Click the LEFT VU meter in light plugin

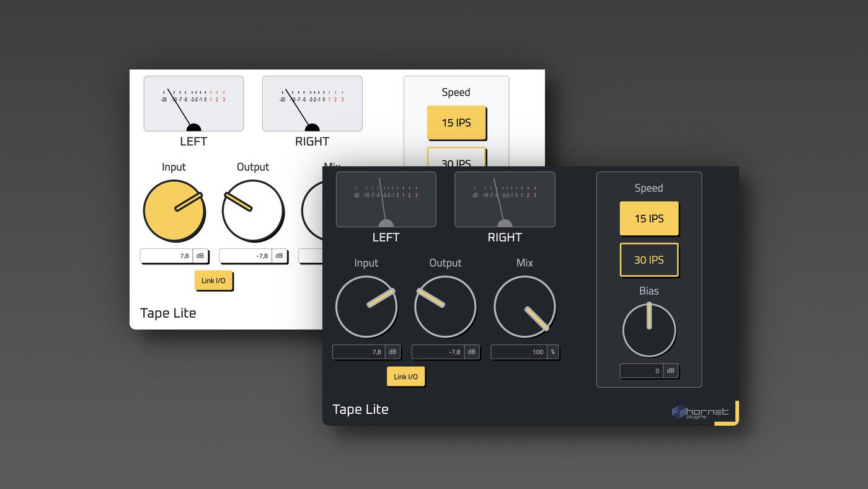coord(193,104)
